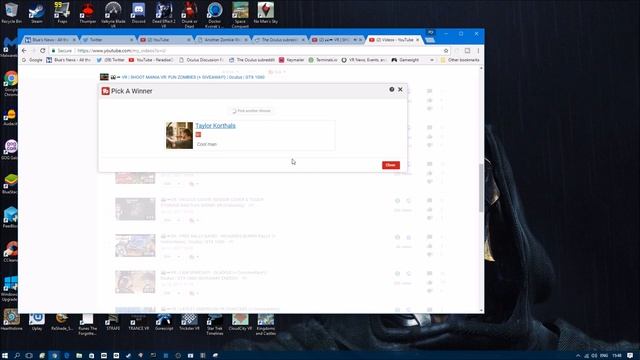Open taskbar search magnifier
Viewport: 640px width, 360px height.
17,356
